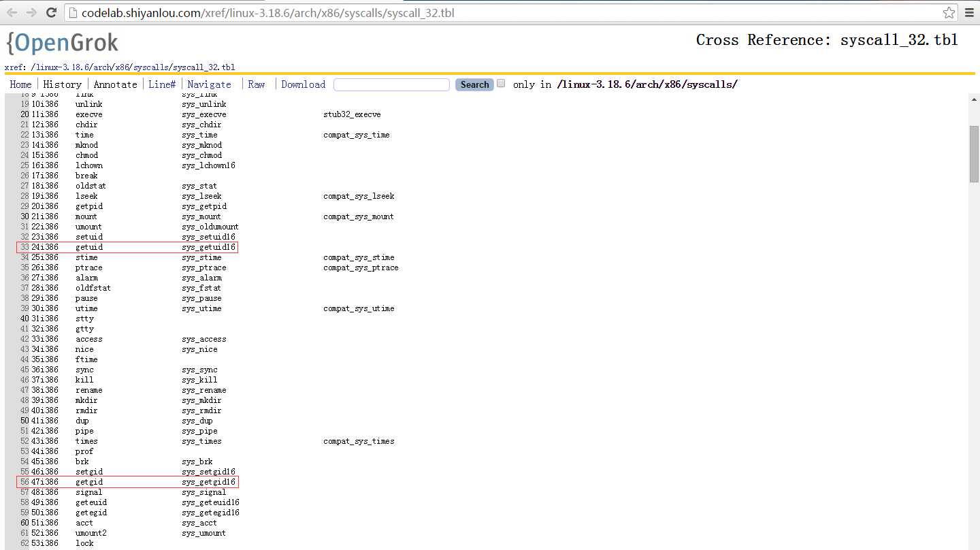Image resolution: width=980 pixels, height=550 pixels.
Task: Click the sys_geteuid16 text
Action: (x=210, y=502)
